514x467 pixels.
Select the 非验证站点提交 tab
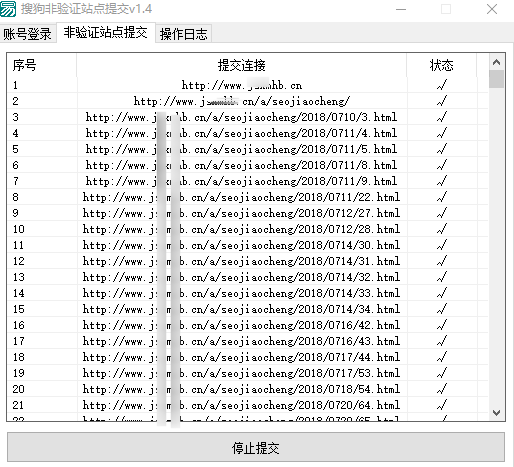(106, 33)
